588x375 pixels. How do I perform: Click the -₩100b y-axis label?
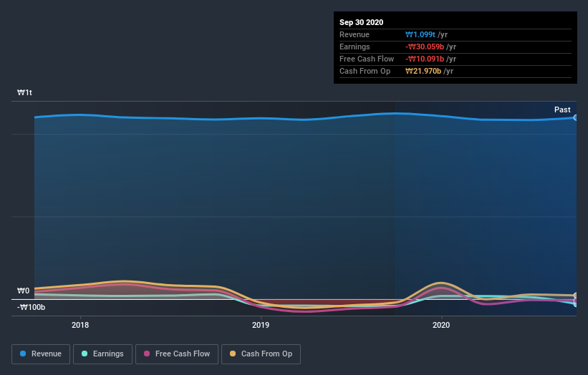pos(31,307)
